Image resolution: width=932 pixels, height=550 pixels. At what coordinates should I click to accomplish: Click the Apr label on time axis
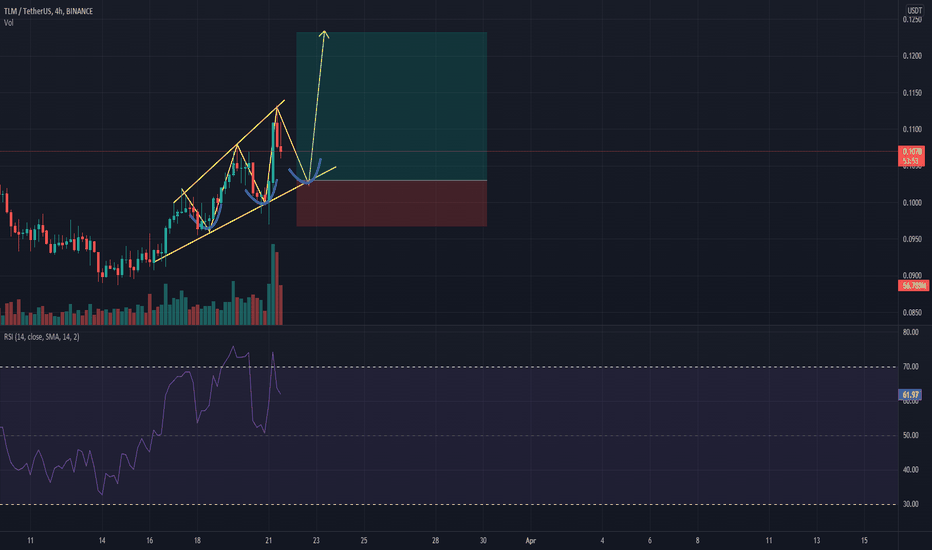coord(530,540)
